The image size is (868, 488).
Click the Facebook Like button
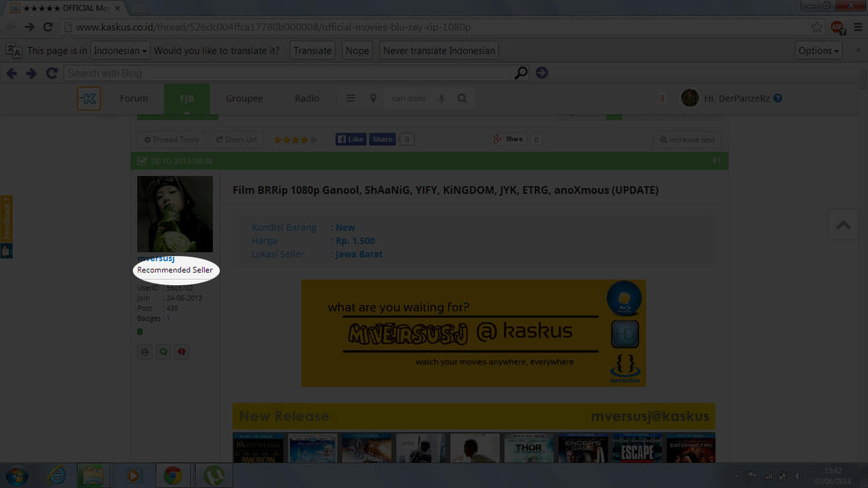point(351,139)
